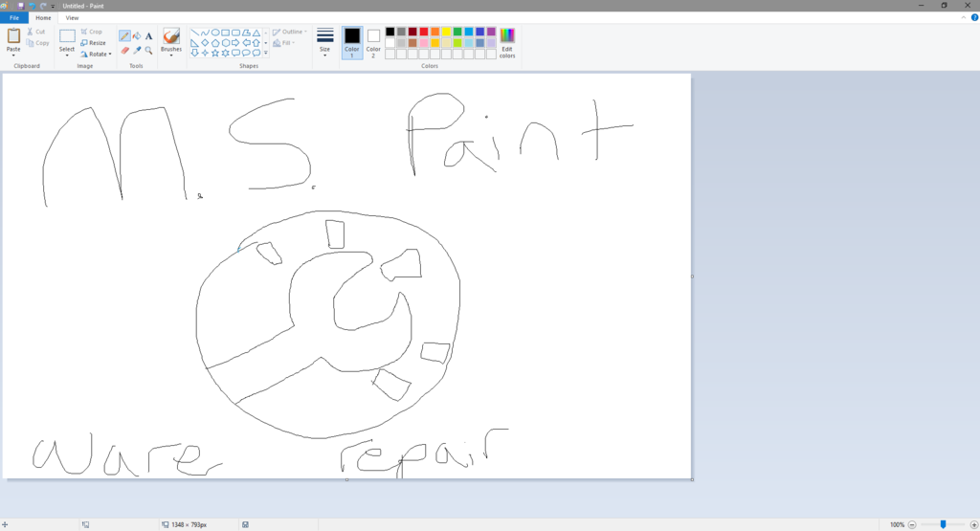Select the Color picker eyedropper tool
This screenshot has width=980, height=531.
point(137,50)
